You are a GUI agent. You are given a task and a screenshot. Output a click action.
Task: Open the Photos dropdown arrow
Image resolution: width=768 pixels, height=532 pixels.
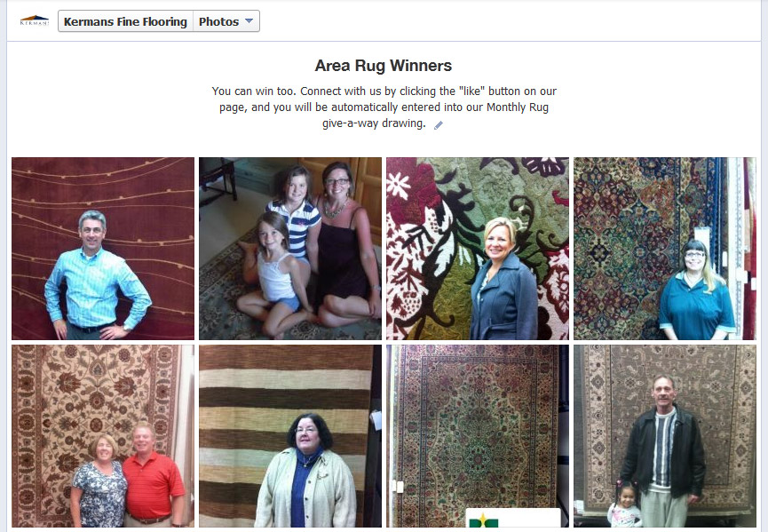tap(249, 21)
